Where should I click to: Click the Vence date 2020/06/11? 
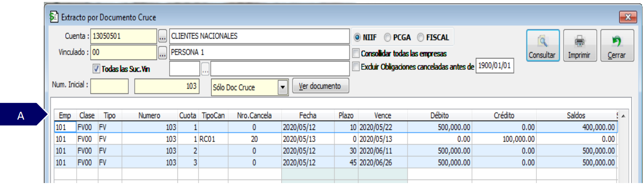pyautogui.click(x=383, y=150)
